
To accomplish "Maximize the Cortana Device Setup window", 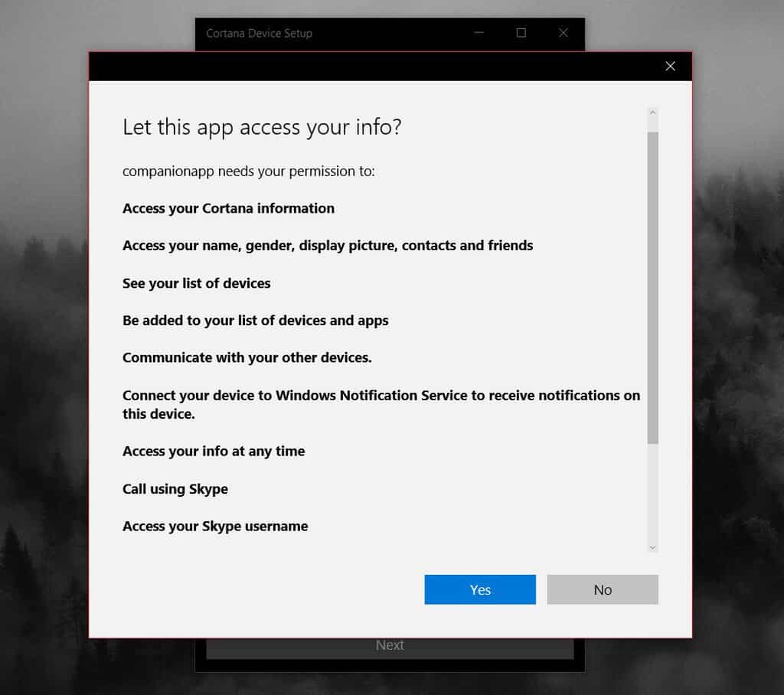I will [521, 33].
